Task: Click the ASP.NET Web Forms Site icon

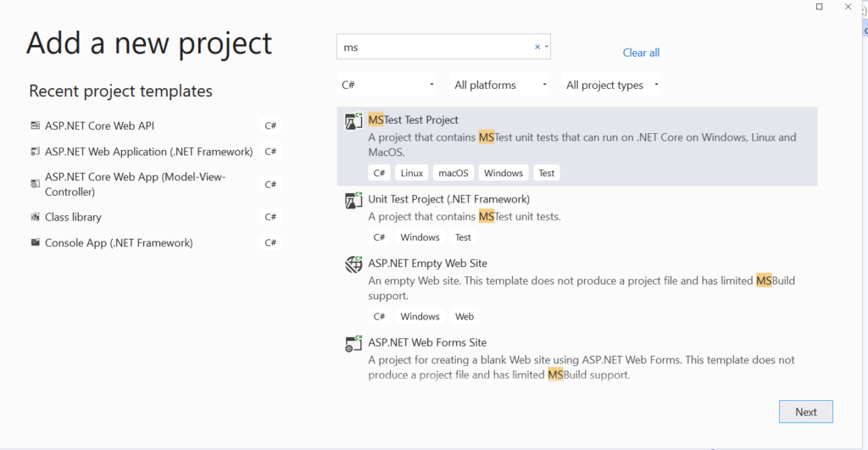Action: point(353,343)
